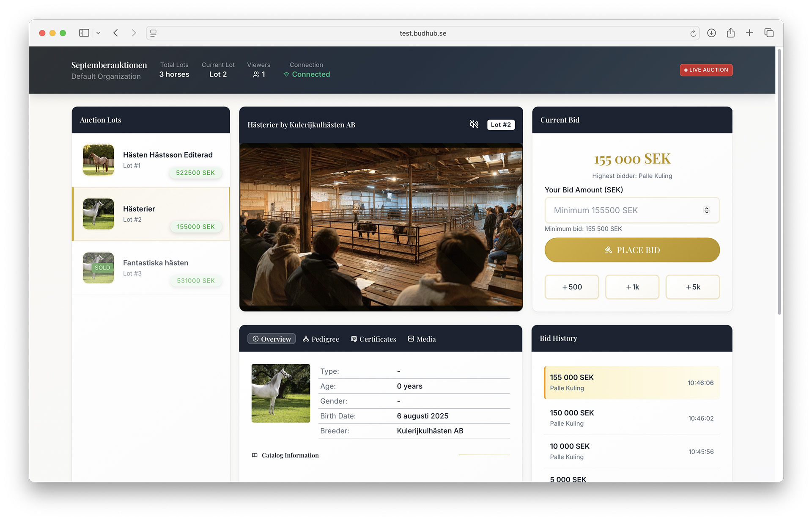Click the Your Bid Amount input field
The width and height of the screenshot is (812, 520).
coord(632,210)
